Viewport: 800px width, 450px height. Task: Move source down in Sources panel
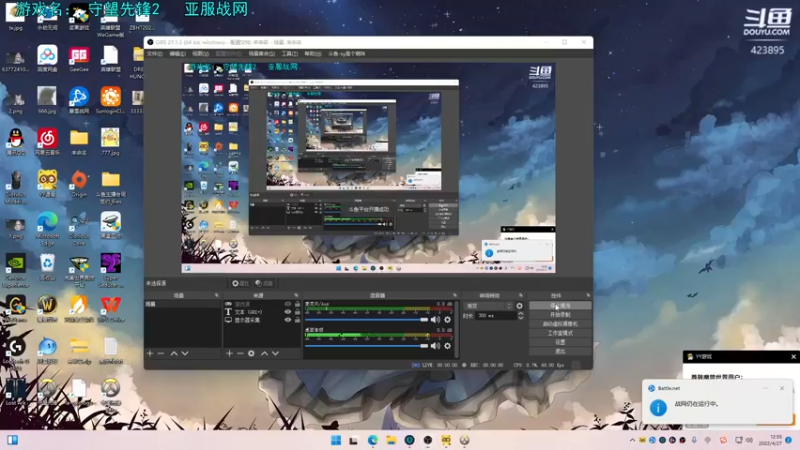276,353
